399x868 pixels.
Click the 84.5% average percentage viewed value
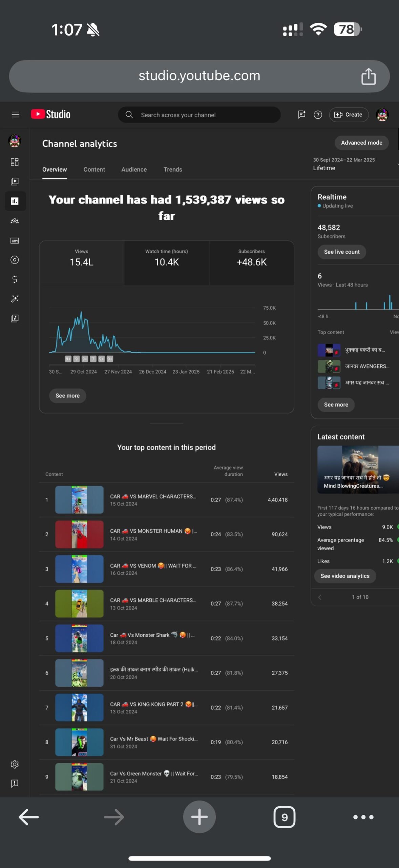coord(386,540)
